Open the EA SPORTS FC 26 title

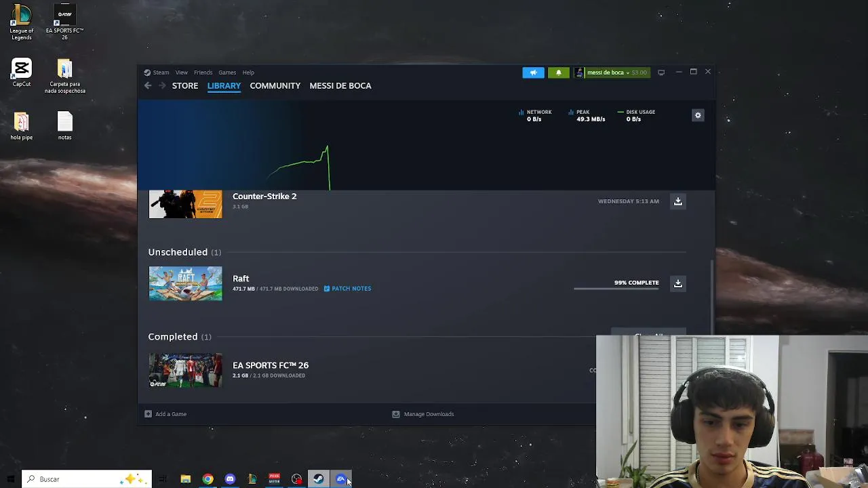click(271, 365)
